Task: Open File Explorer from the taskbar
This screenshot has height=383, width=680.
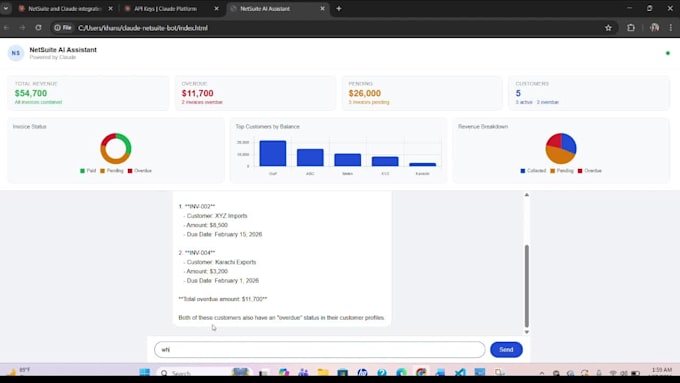Action: (323, 372)
